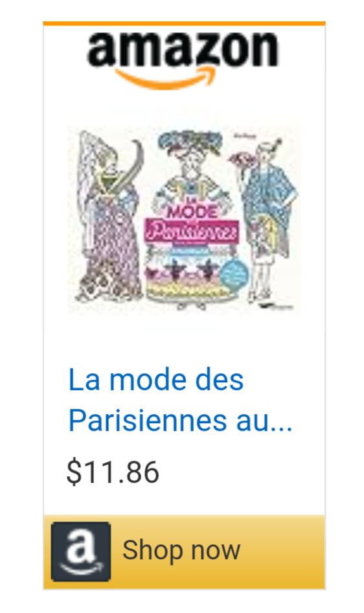The width and height of the screenshot is (364, 613).
Task: Open the 'La mode des Parisiennes au...' link
Action: pyautogui.click(x=179, y=400)
